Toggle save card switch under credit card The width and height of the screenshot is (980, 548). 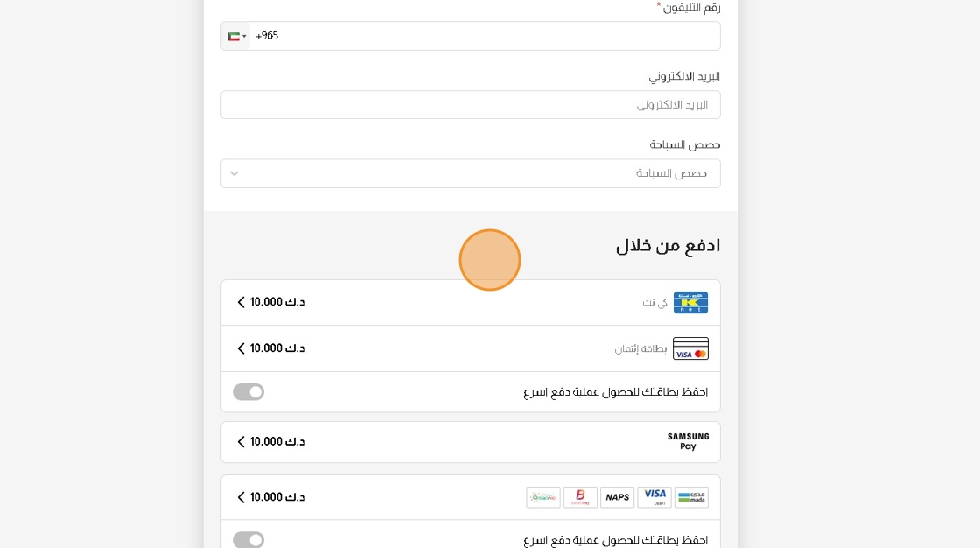pos(248,392)
